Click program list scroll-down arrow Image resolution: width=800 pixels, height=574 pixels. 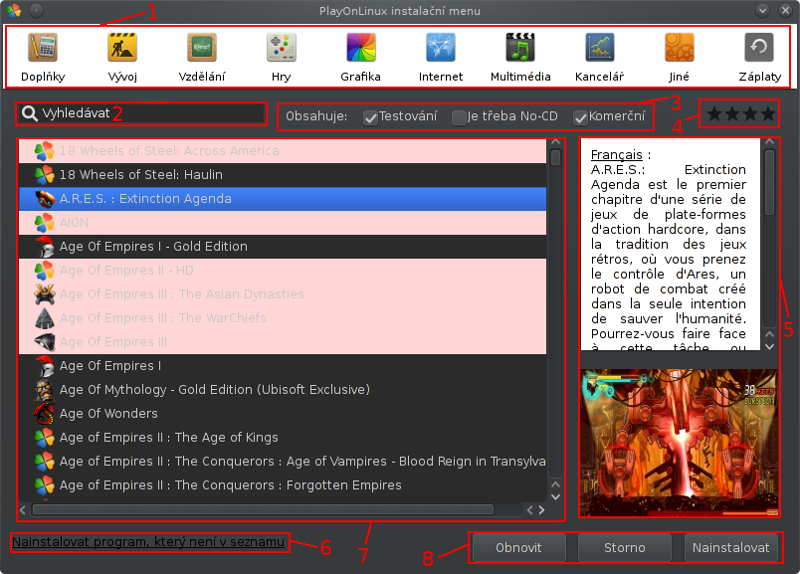point(556,496)
